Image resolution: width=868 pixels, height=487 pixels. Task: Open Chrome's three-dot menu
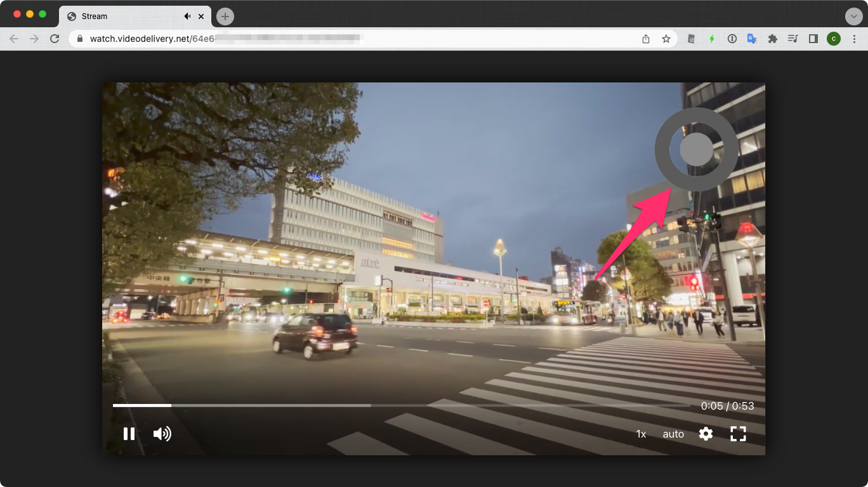pos(855,39)
